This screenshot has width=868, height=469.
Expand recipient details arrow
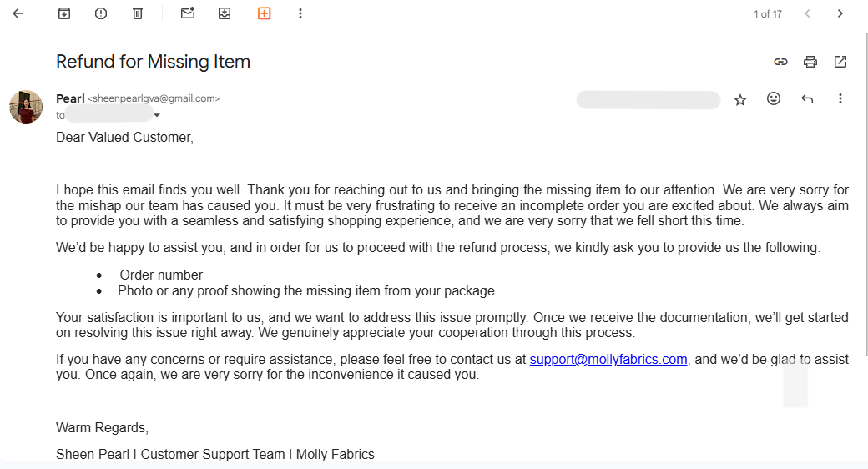pyautogui.click(x=157, y=115)
